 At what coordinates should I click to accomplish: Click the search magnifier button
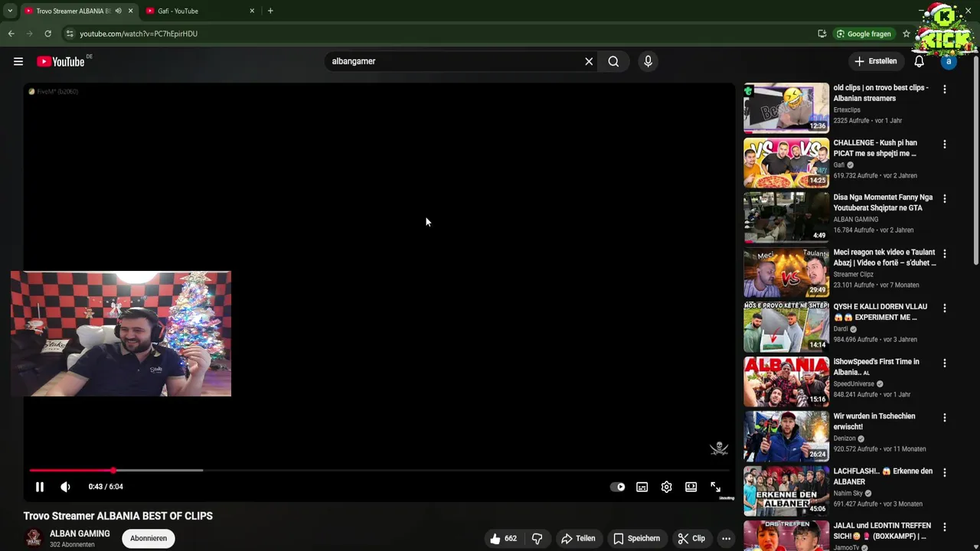(x=613, y=61)
